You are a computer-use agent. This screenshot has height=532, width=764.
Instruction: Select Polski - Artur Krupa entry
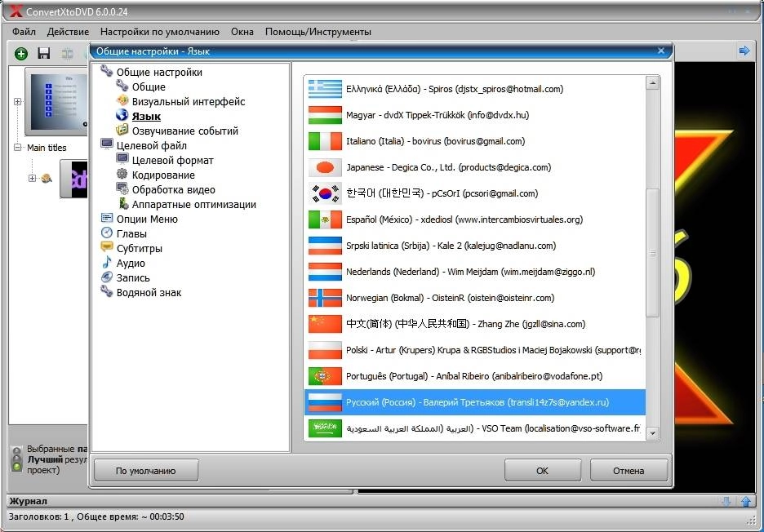pyautogui.click(x=474, y=350)
